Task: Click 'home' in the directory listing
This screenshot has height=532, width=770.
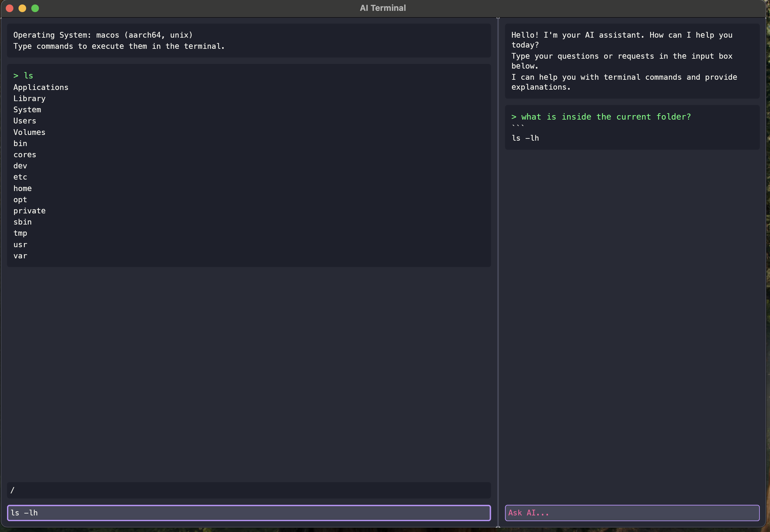Action: pyautogui.click(x=22, y=188)
